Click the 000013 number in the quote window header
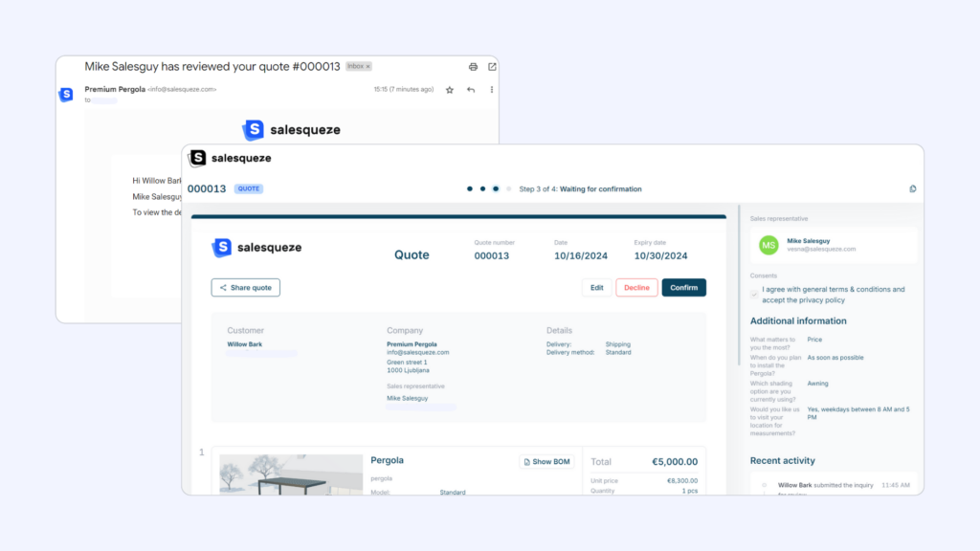This screenshot has height=551, width=980. 207,188
